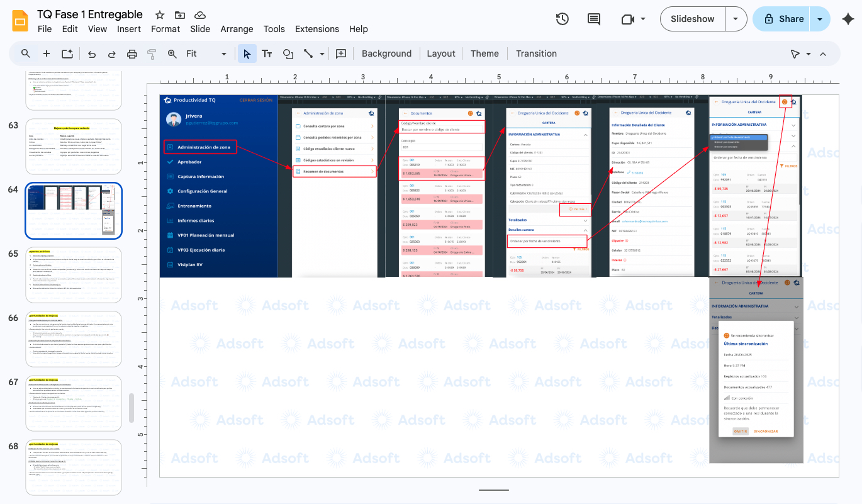Undo the last action

click(92, 53)
